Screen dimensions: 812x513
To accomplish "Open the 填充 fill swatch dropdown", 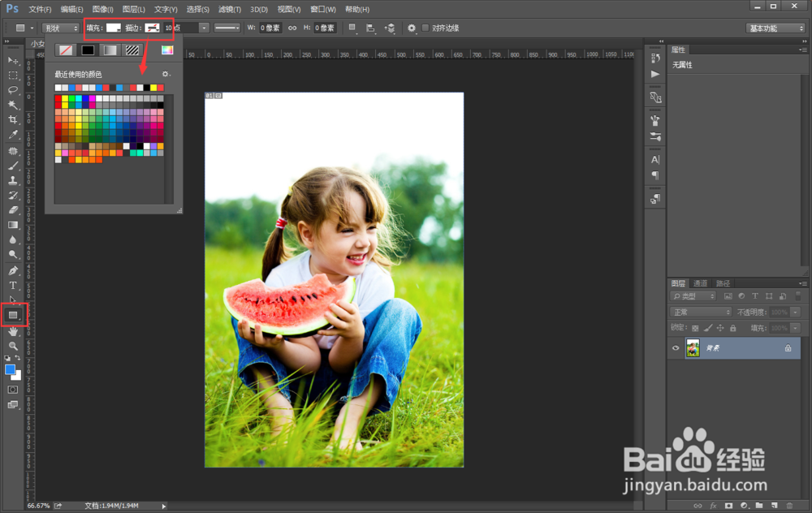I will click(x=114, y=28).
